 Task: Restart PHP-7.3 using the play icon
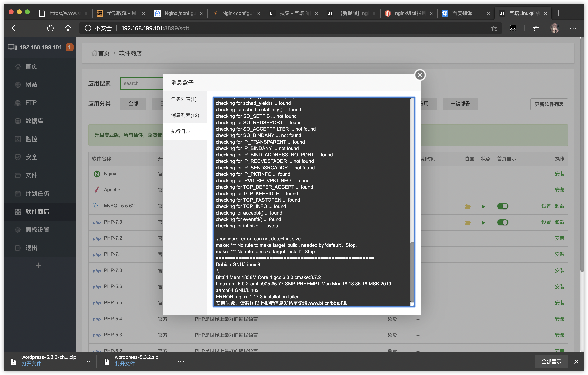pos(483,222)
